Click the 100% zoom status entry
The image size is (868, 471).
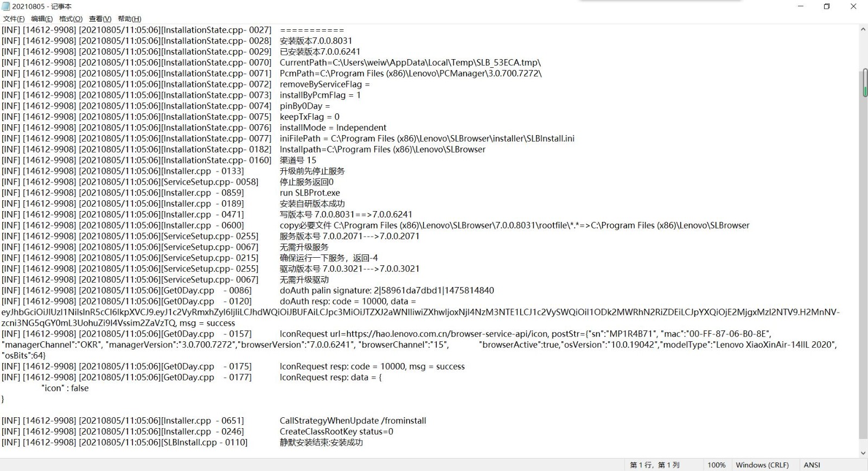point(716,465)
